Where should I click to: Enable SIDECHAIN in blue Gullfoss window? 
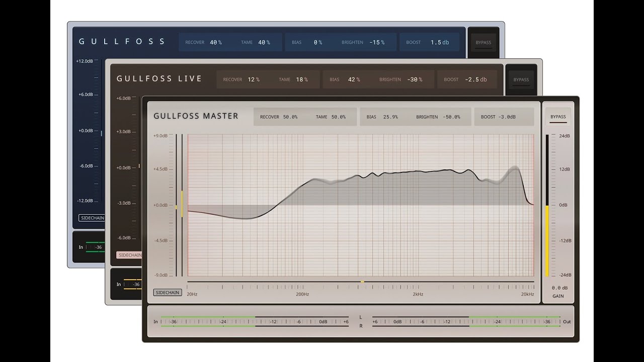(92, 218)
